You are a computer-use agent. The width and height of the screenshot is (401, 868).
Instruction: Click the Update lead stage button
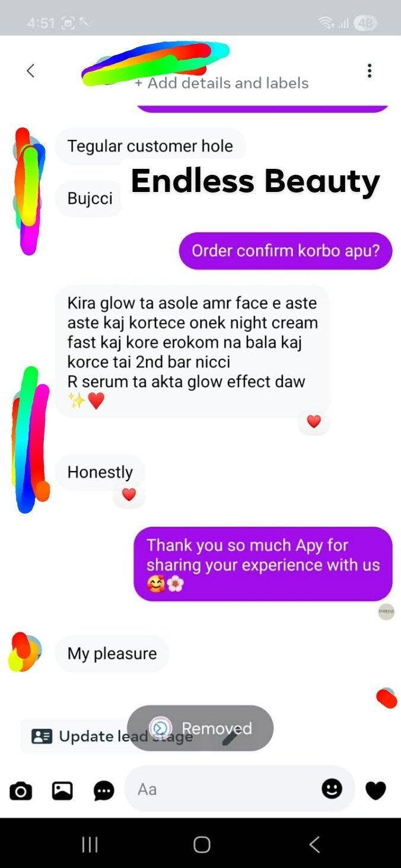coord(113,736)
